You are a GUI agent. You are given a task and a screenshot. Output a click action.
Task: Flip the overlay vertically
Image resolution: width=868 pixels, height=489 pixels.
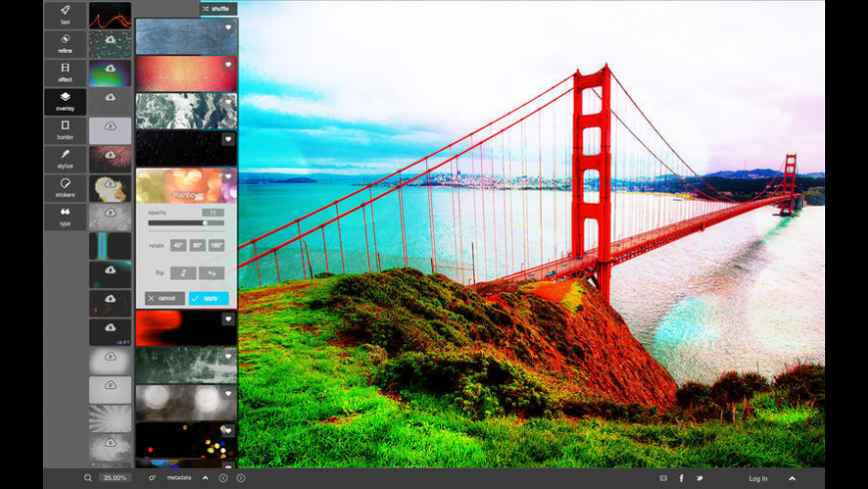[184, 273]
